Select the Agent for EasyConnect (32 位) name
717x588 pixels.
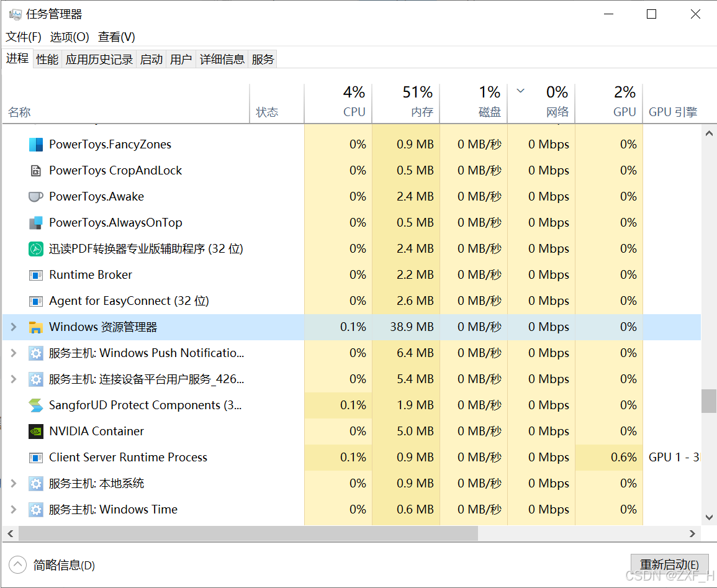pos(129,301)
